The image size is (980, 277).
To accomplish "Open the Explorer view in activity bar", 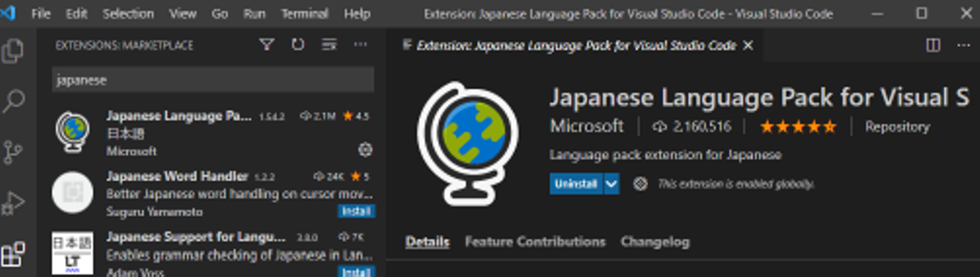I will click(x=12, y=51).
